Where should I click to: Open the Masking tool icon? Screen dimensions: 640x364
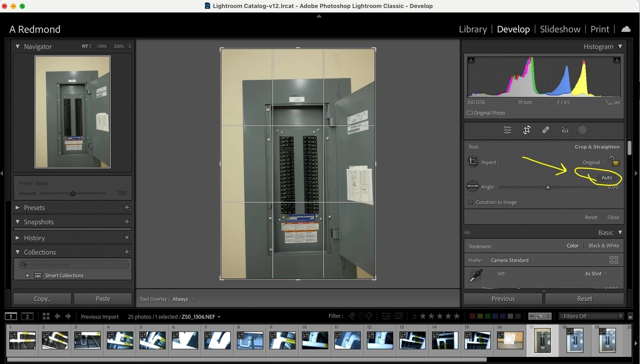click(582, 130)
